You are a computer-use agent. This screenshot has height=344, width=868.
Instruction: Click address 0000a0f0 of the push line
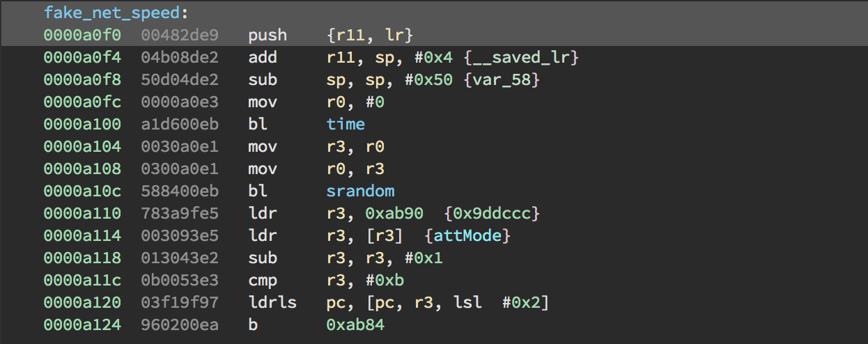pyautogui.click(x=82, y=35)
